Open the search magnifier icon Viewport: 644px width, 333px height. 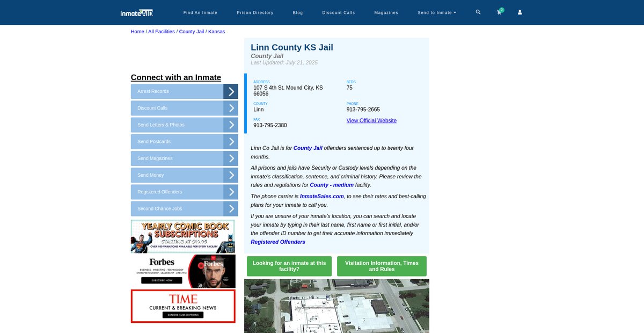(x=478, y=12)
